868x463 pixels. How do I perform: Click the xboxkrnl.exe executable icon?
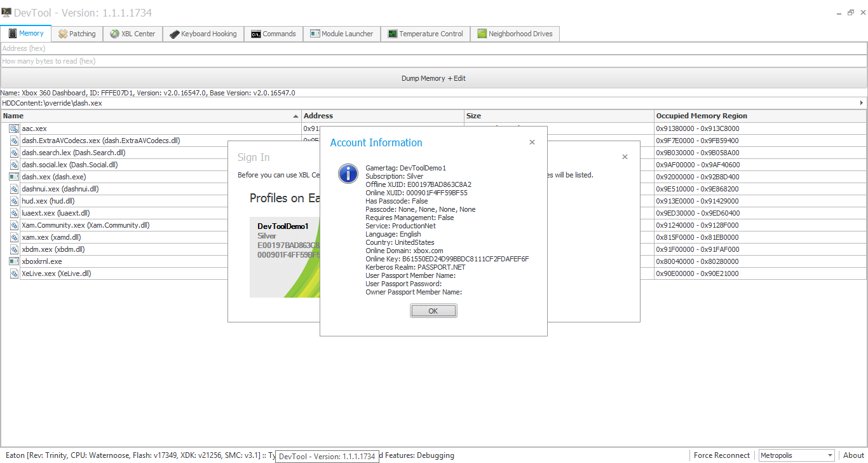pos(14,261)
